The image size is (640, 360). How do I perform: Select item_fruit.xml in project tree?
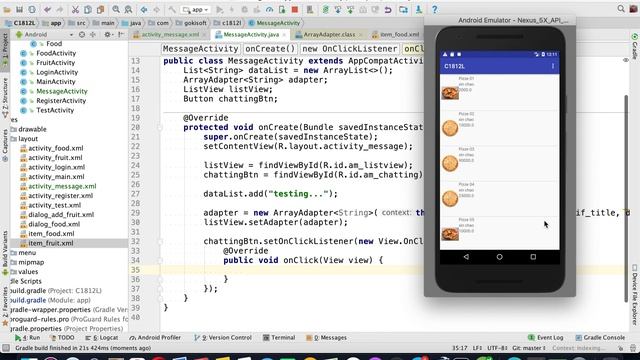click(x=51, y=243)
